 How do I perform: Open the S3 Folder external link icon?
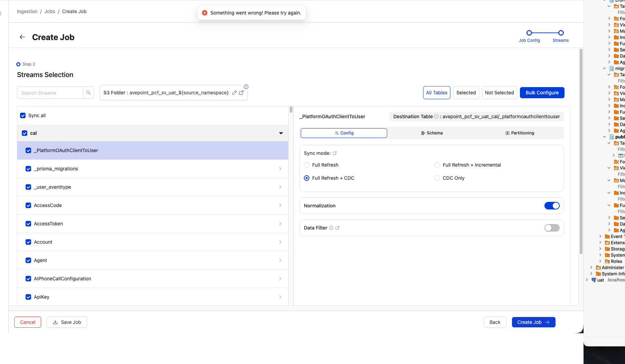click(x=241, y=93)
